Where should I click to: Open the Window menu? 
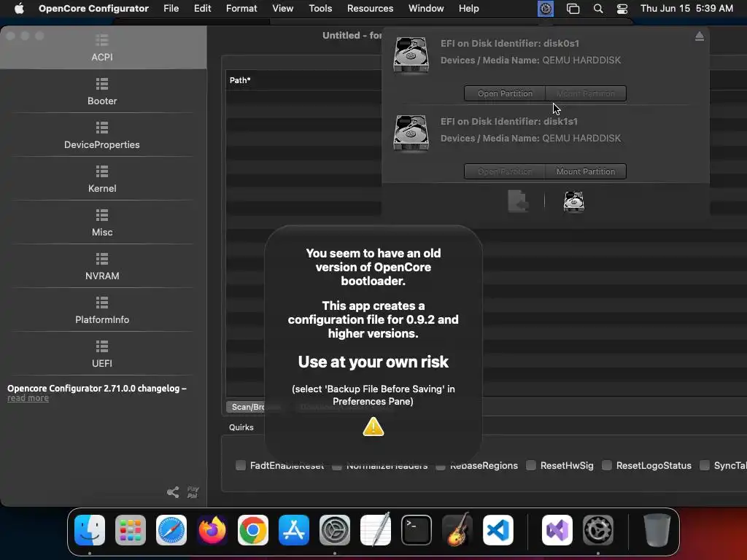tap(426, 9)
